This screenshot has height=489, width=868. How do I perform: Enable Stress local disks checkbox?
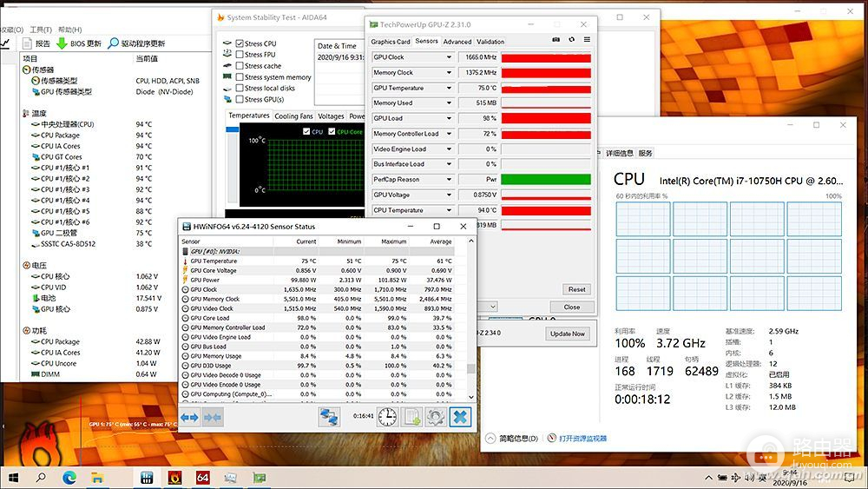[240, 88]
